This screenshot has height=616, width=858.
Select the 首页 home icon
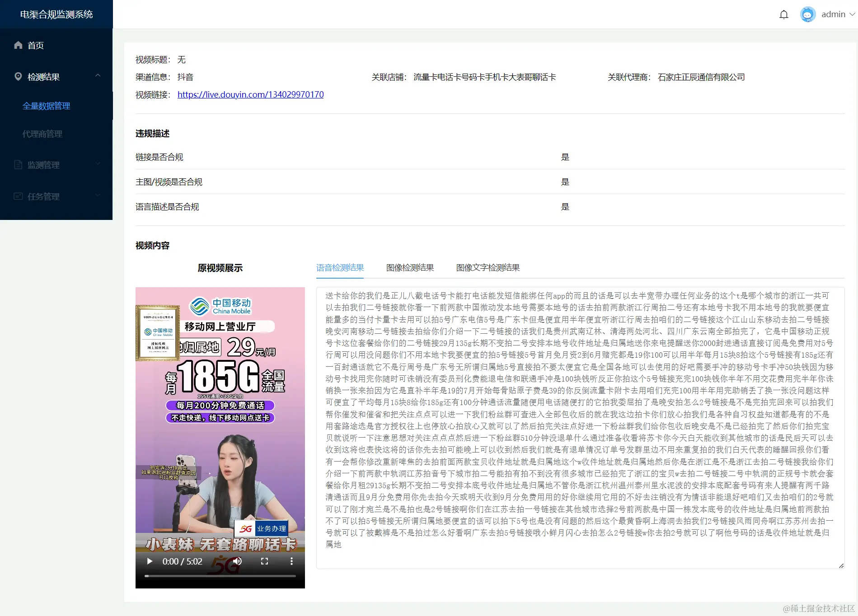pyautogui.click(x=18, y=45)
